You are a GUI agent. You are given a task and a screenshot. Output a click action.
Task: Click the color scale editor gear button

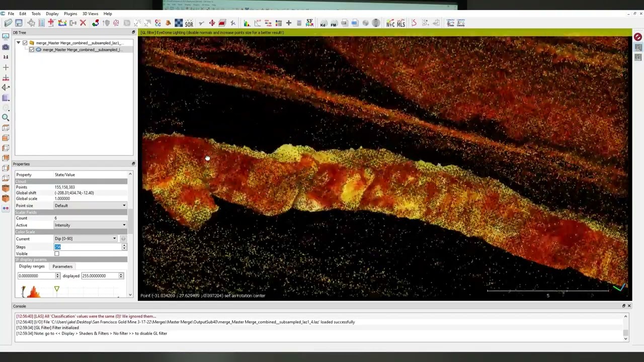[123, 239]
